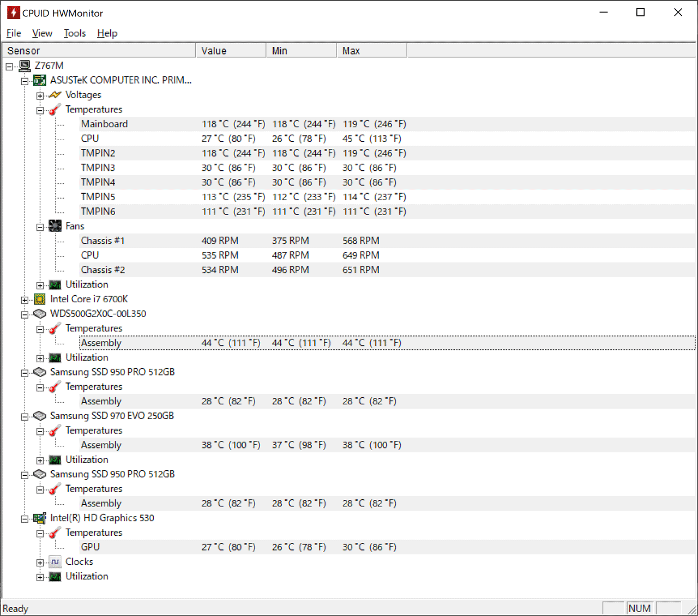Screen dimensions: 698x616
Task: Open the File menu
Action: (x=14, y=33)
